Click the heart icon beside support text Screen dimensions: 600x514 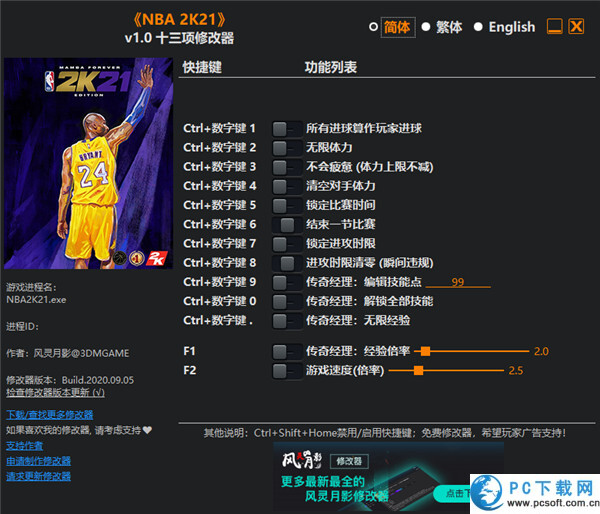[x=147, y=430]
